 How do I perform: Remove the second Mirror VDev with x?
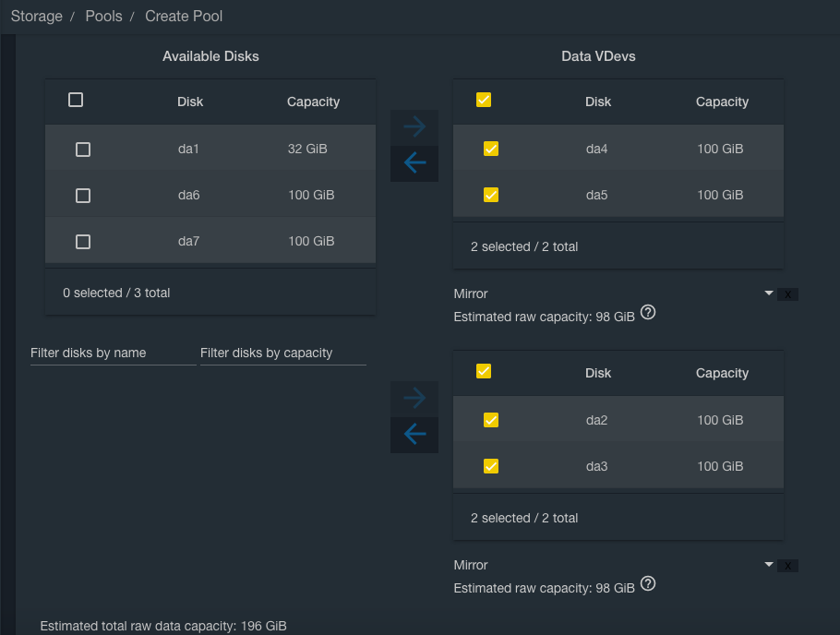point(787,566)
